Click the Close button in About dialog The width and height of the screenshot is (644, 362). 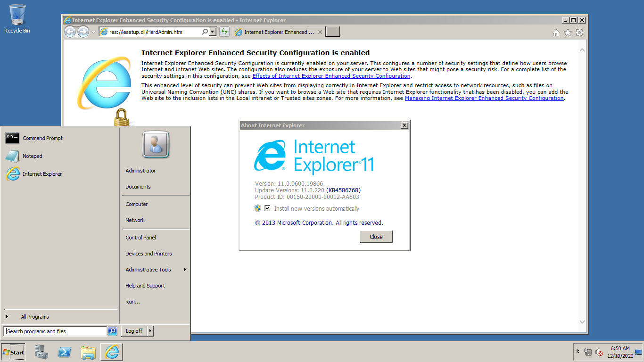click(376, 237)
